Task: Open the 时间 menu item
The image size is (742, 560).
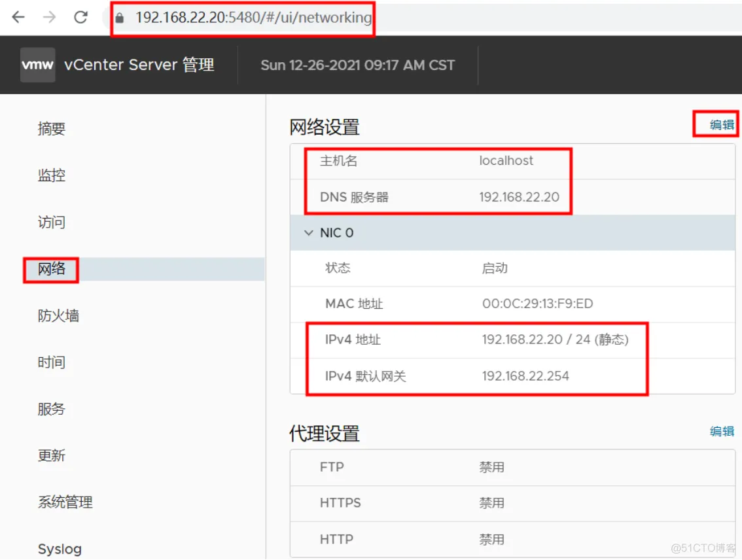Action: coord(52,362)
